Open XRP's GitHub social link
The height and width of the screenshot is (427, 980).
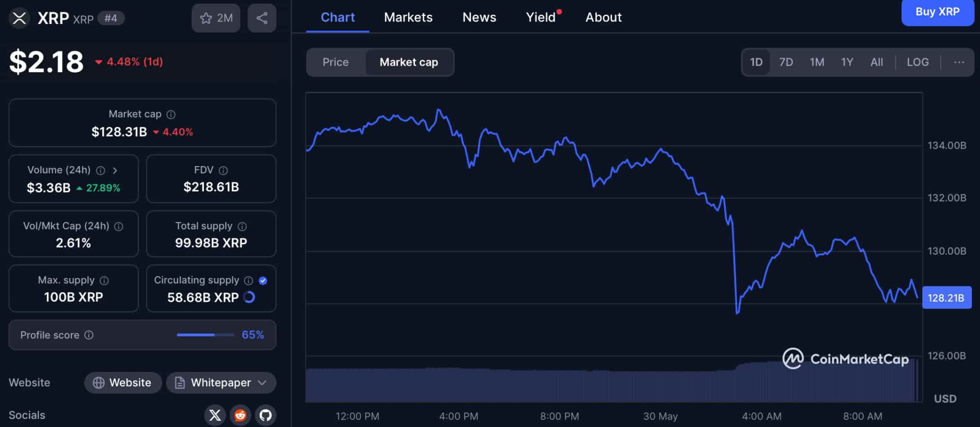(266, 415)
